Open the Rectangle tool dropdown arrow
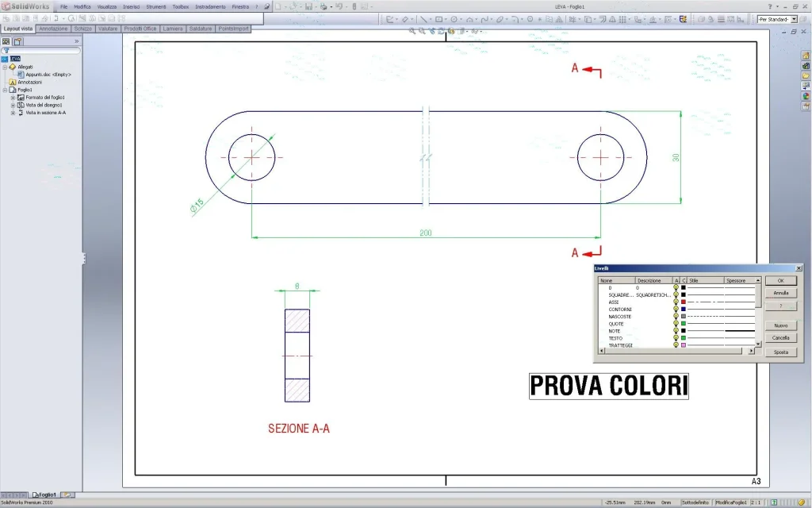Image resolution: width=812 pixels, height=508 pixels. pos(446,19)
